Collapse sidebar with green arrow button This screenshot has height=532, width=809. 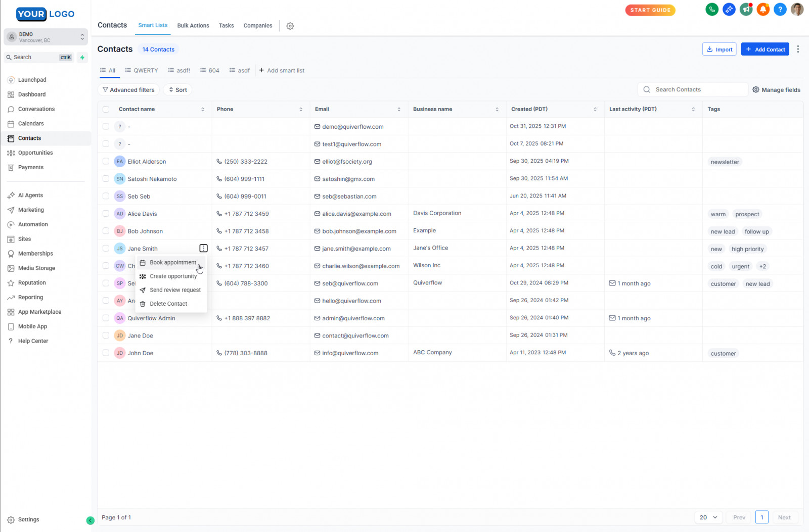pos(91,520)
